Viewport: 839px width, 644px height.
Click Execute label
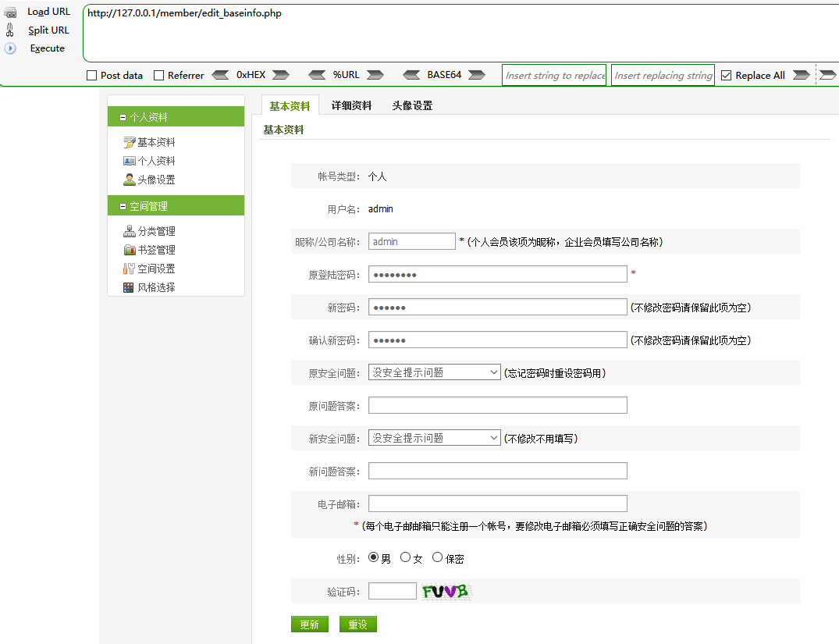coord(48,48)
